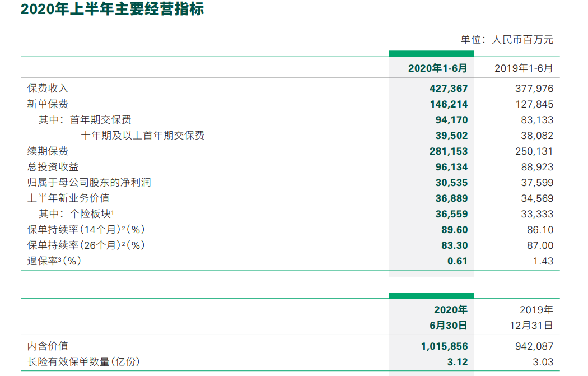
Task: Click the value 94,170
Action: tap(451, 120)
